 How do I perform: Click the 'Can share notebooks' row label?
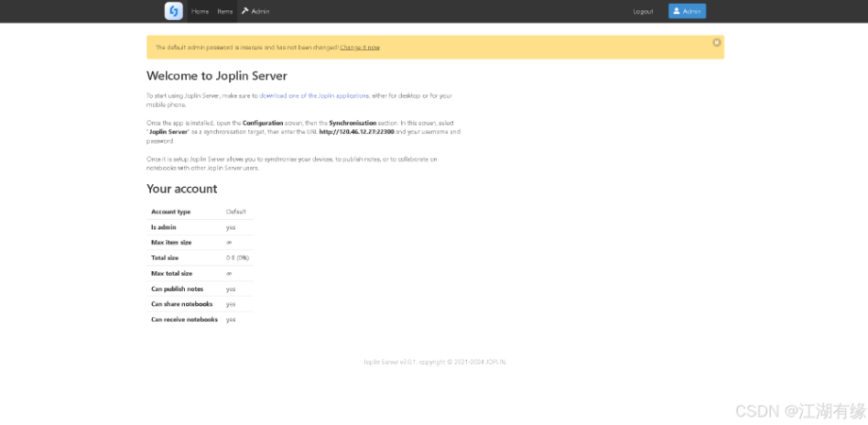181,304
